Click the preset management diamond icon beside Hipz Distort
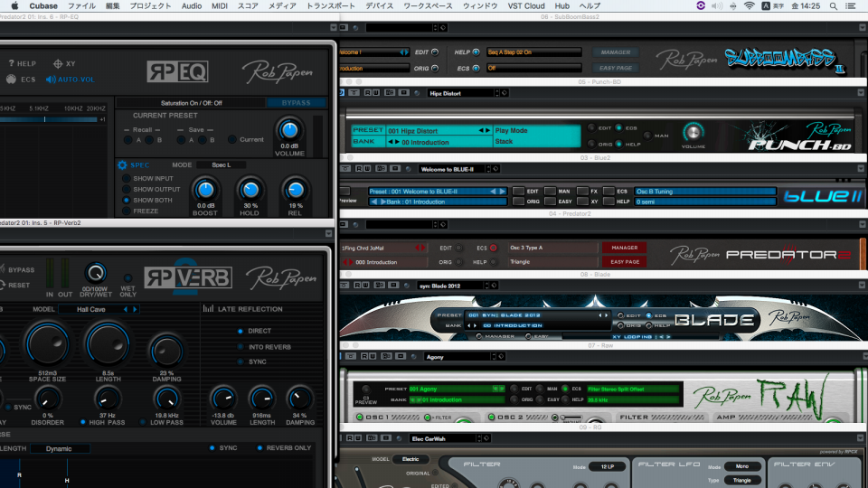The image size is (868, 488). pyautogui.click(x=505, y=93)
